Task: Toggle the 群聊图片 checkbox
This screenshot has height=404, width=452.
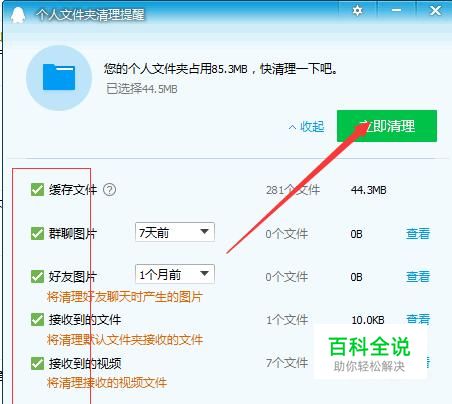Action: [x=37, y=233]
